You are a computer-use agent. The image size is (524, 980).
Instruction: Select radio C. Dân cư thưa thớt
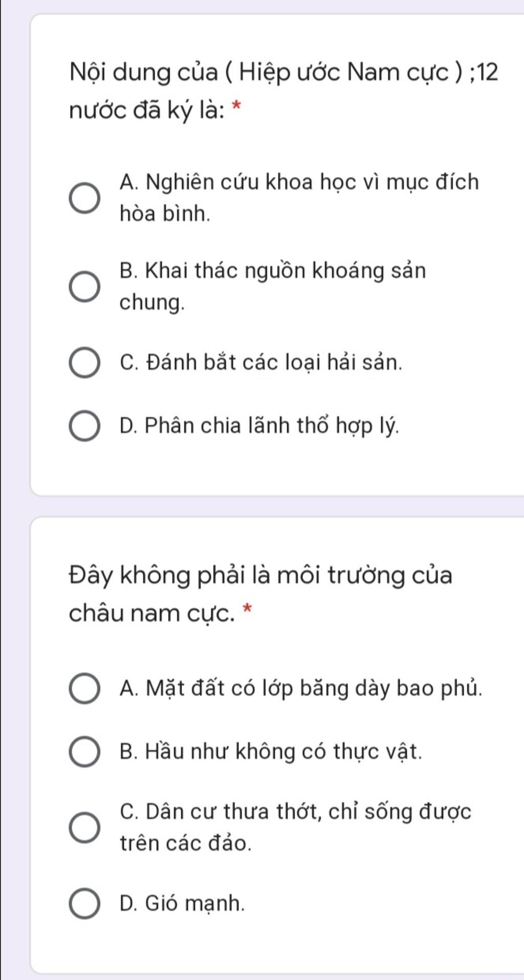[84, 827]
